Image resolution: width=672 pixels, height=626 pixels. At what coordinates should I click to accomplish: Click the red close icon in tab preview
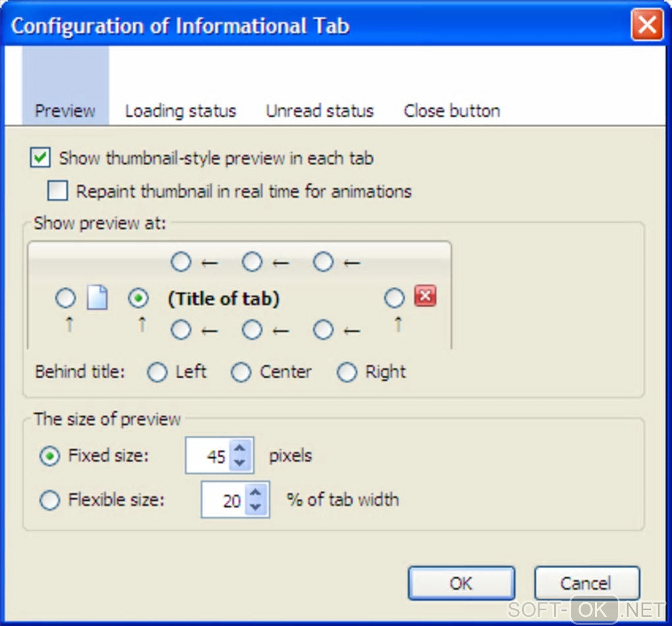click(425, 297)
